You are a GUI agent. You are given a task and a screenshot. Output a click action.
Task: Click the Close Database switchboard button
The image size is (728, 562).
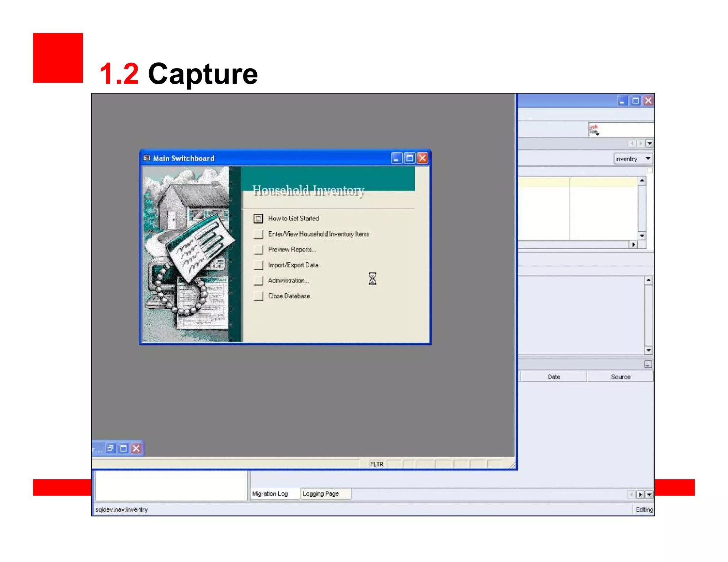[x=258, y=296]
